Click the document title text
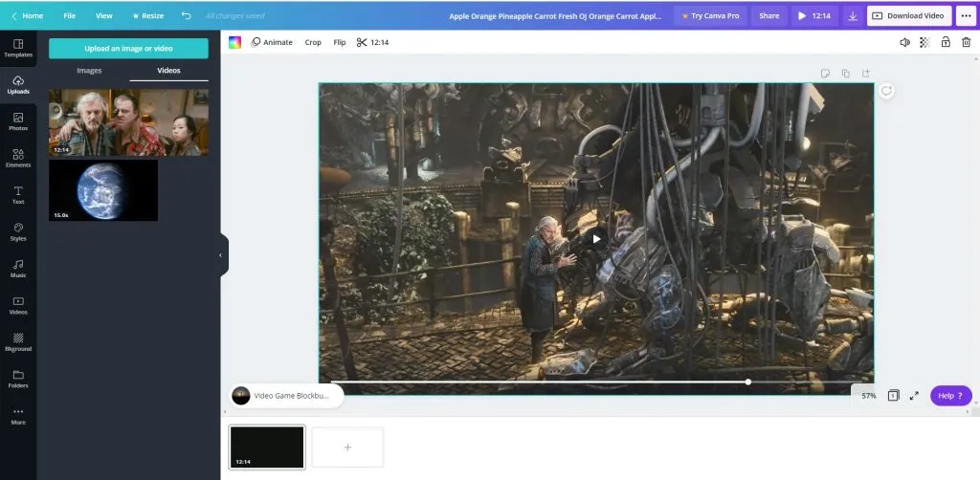 coord(555,16)
